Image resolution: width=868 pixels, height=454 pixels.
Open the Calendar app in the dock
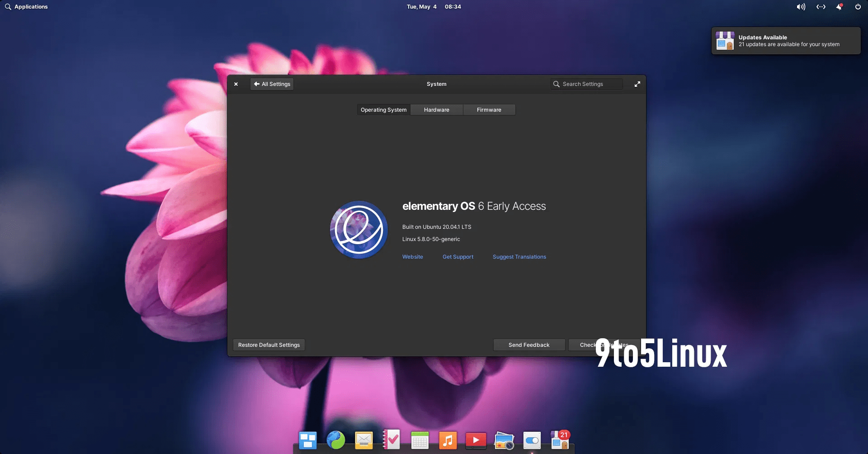coord(420,440)
